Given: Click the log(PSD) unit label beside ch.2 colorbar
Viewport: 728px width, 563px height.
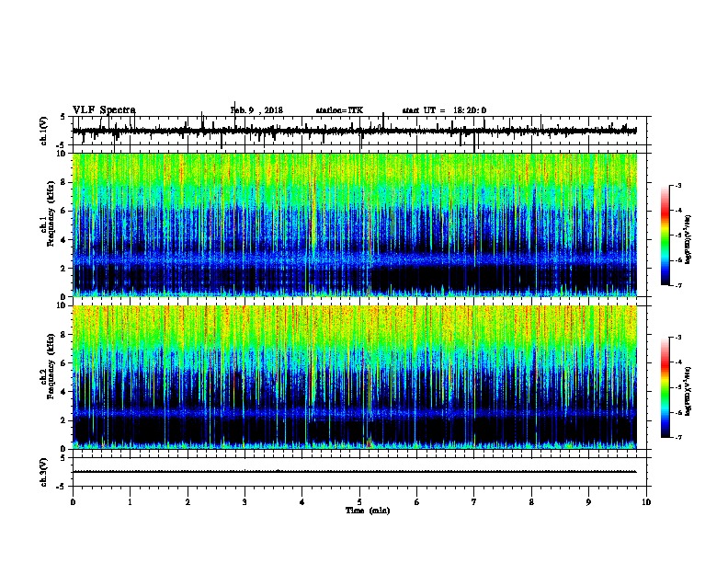Looking at the screenshot, I should click(688, 391).
